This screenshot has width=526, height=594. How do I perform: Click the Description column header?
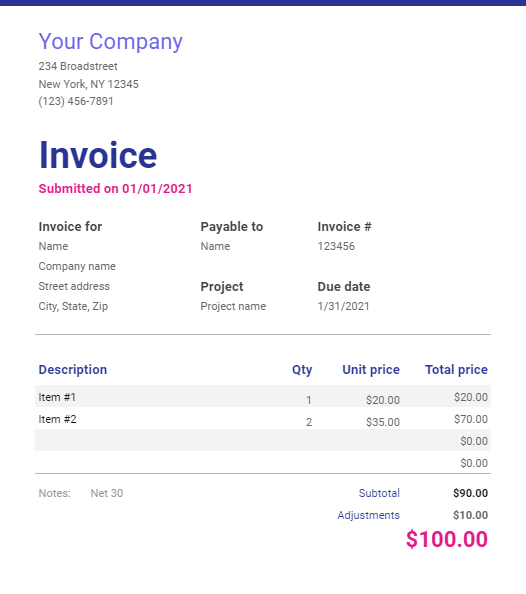coord(73,370)
